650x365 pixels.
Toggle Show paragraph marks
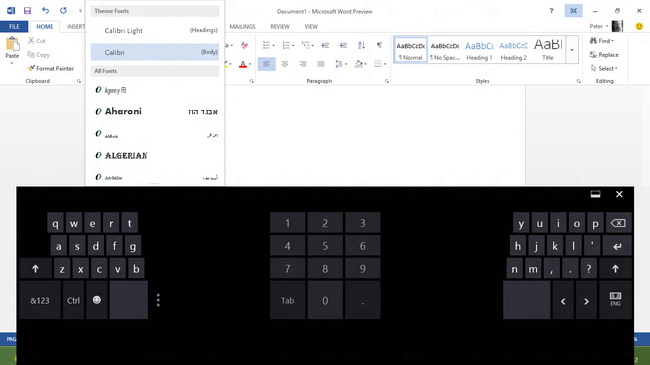point(379,45)
